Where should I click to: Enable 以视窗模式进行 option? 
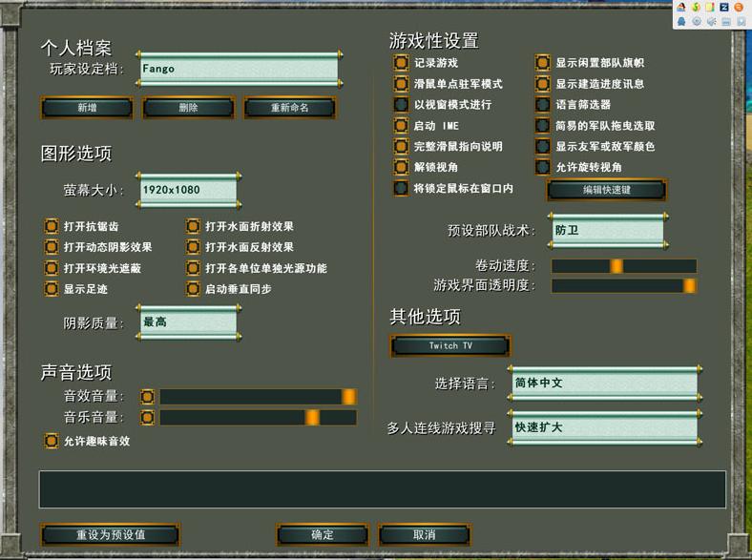point(401,104)
